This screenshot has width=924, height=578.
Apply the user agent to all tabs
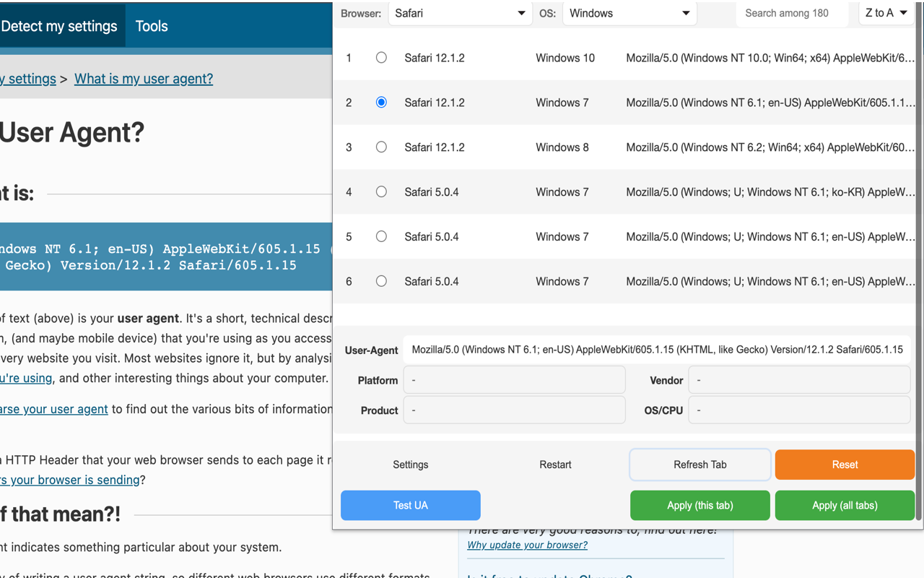(845, 505)
